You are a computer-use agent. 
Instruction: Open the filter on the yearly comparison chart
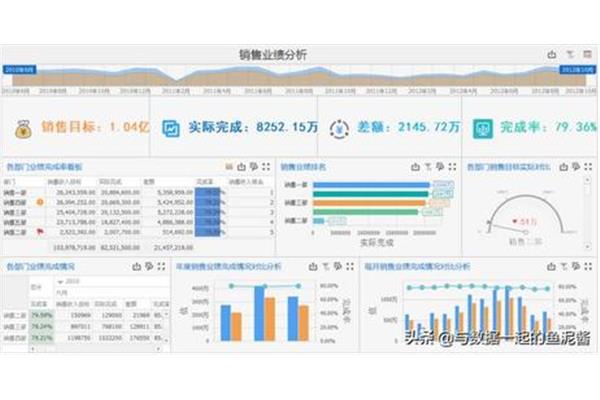coord(326,266)
